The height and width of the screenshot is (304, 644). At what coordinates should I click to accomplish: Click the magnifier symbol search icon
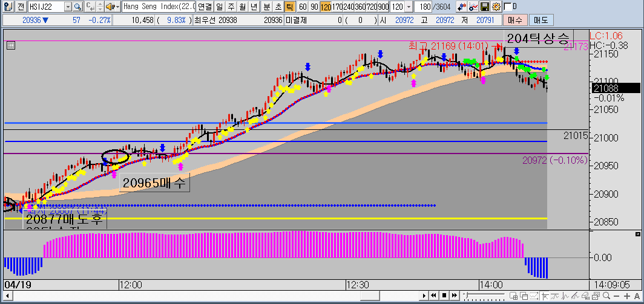(77, 7)
